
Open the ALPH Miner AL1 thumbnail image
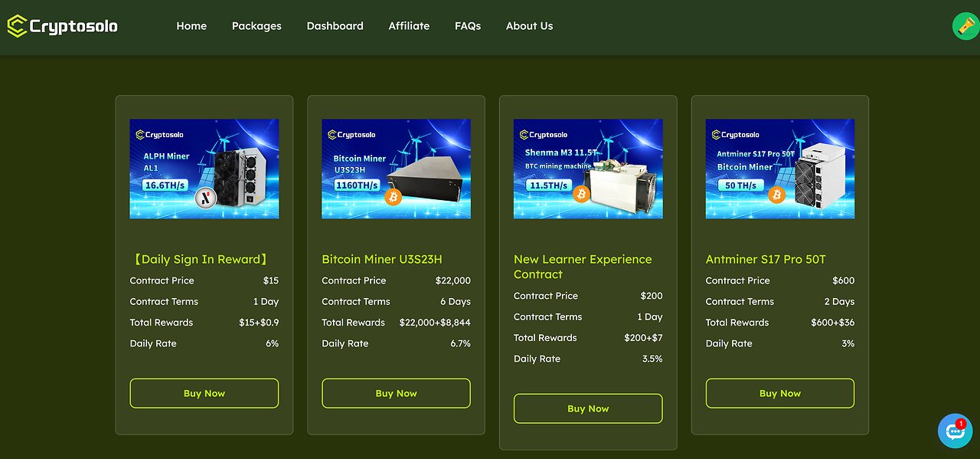[204, 169]
